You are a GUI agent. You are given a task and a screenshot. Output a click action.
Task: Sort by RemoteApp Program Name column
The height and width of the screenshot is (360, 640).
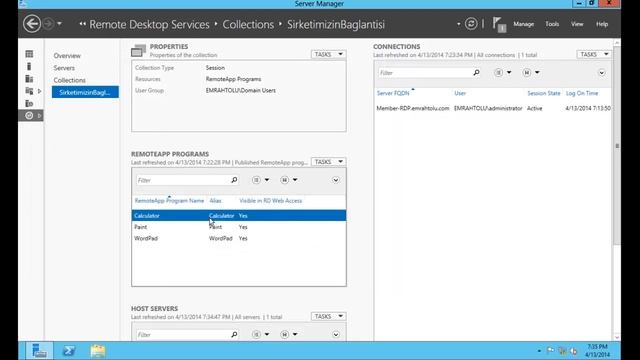coord(169,201)
